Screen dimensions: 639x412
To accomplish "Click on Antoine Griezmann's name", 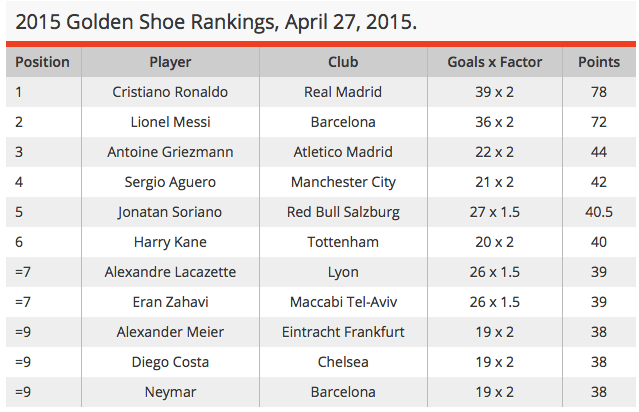I will pos(170,152).
